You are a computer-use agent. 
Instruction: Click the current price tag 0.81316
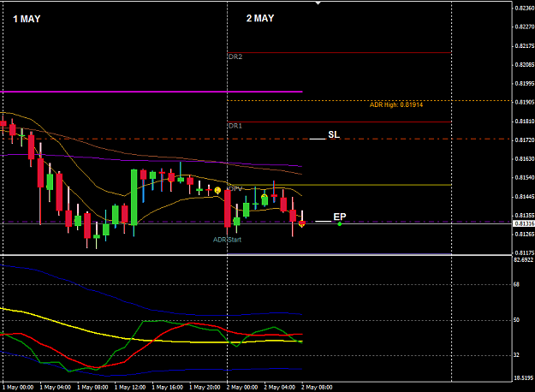tap(524, 223)
